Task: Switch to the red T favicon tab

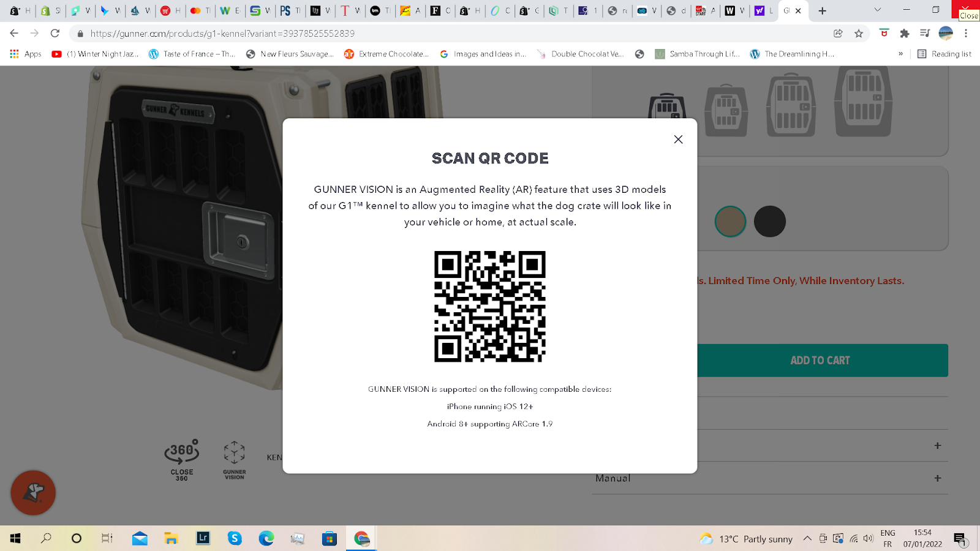Action: pyautogui.click(x=350, y=10)
